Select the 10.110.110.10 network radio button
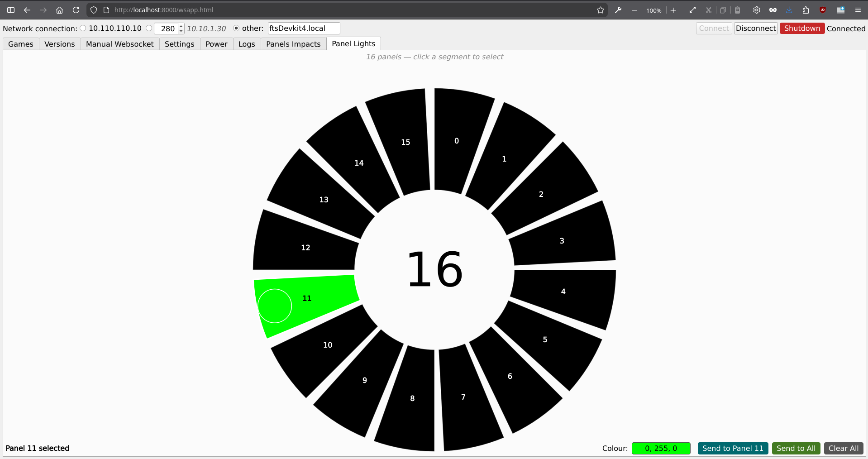This screenshot has width=868, height=459. pyautogui.click(x=83, y=28)
